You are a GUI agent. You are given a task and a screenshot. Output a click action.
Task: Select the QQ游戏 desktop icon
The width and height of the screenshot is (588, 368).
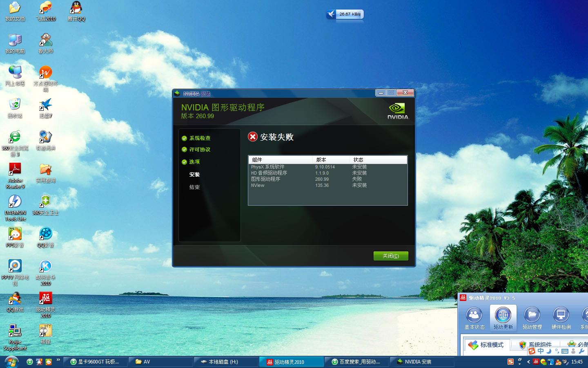pos(15,302)
